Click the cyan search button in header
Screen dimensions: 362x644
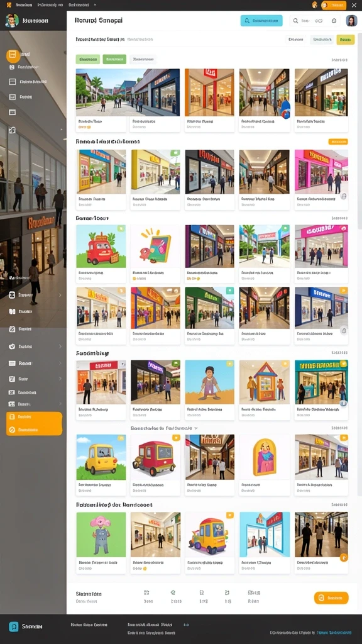pos(261,21)
